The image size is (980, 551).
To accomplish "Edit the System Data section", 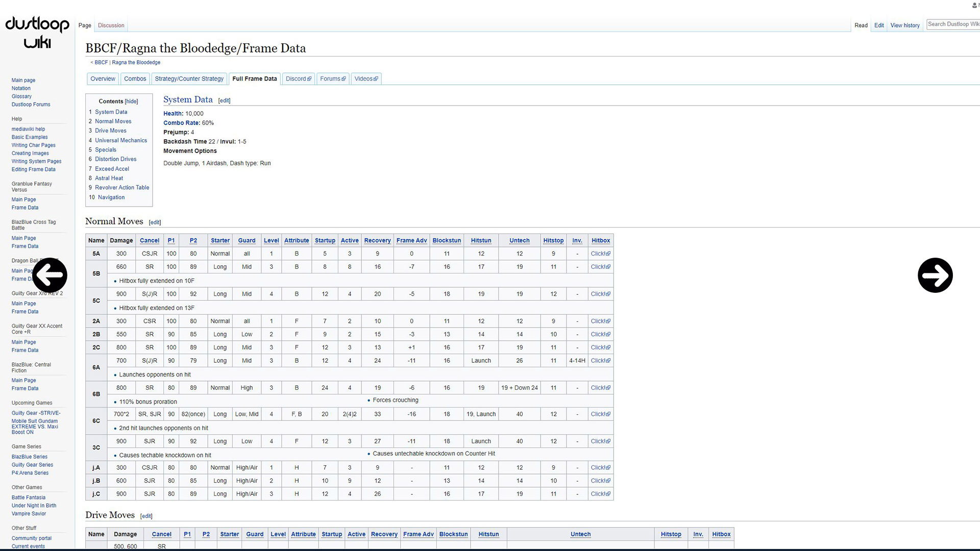I will coord(224,101).
